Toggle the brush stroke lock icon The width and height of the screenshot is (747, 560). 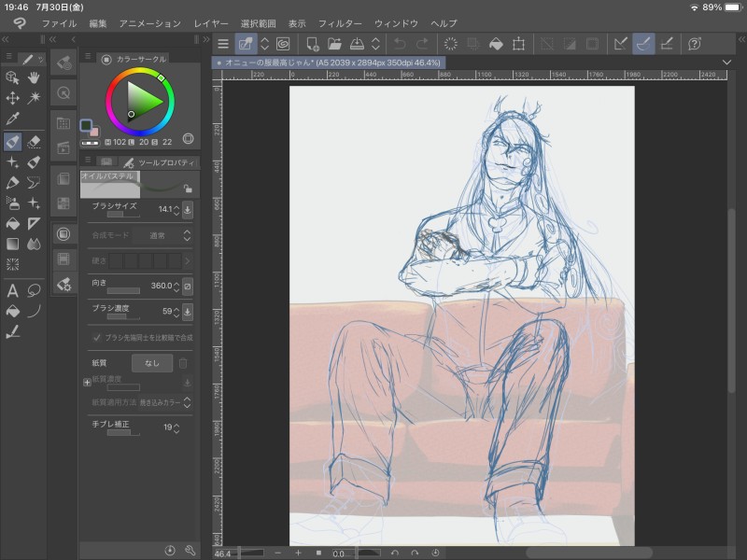[x=187, y=188]
